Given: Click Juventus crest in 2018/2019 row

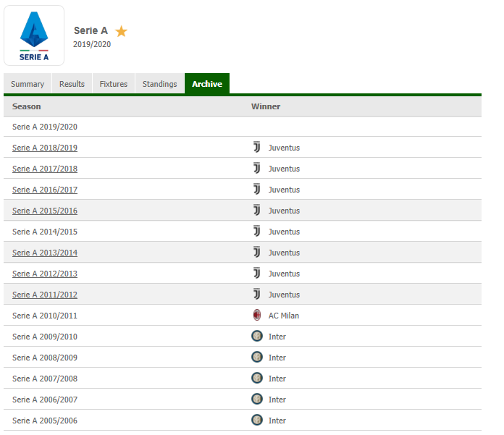Looking at the screenshot, I should click(x=256, y=147).
